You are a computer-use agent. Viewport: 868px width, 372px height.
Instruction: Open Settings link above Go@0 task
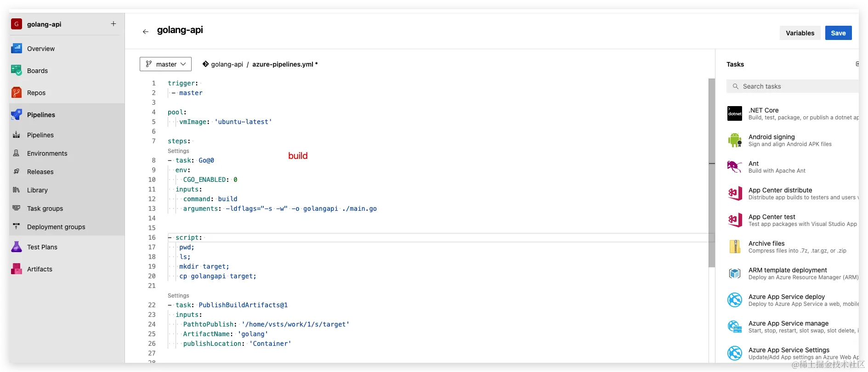(x=178, y=151)
